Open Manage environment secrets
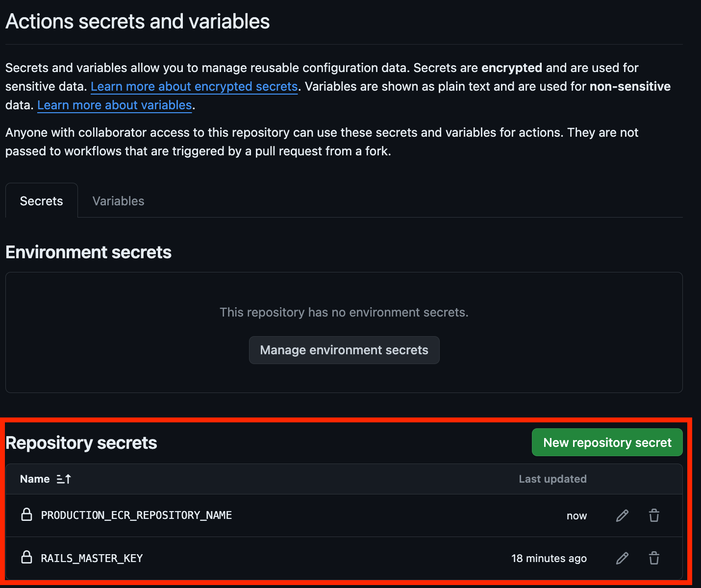The width and height of the screenshot is (701, 588). coord(344,350)
